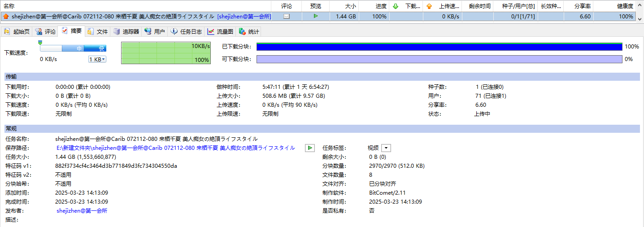Click the 传输 section header
644x227 pixels.
[322, 77]
